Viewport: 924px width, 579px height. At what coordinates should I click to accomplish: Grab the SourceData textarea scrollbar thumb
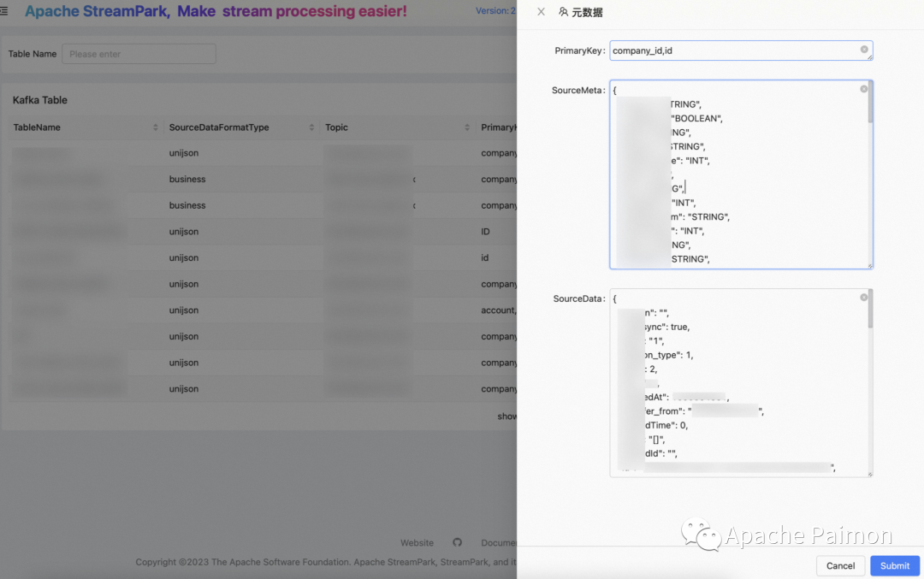870,310
